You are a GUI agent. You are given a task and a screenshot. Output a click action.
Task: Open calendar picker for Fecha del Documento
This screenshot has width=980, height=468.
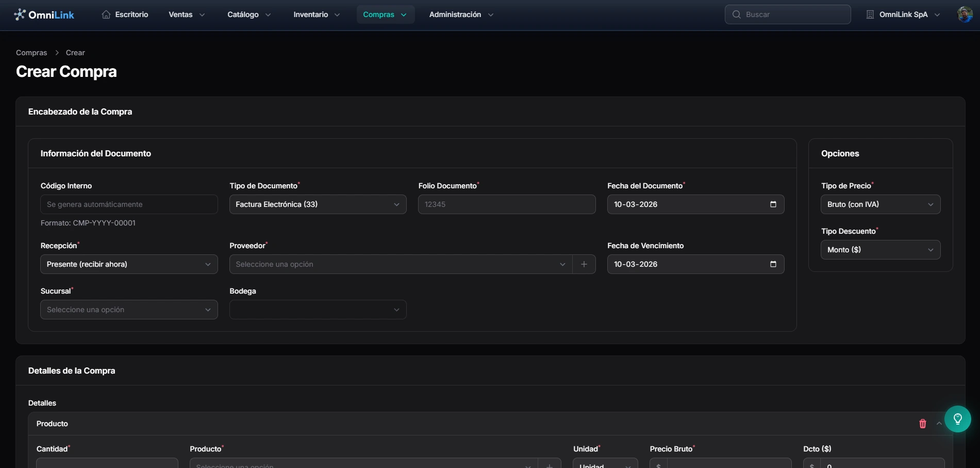pyautogui.click(x=773, y=204)
